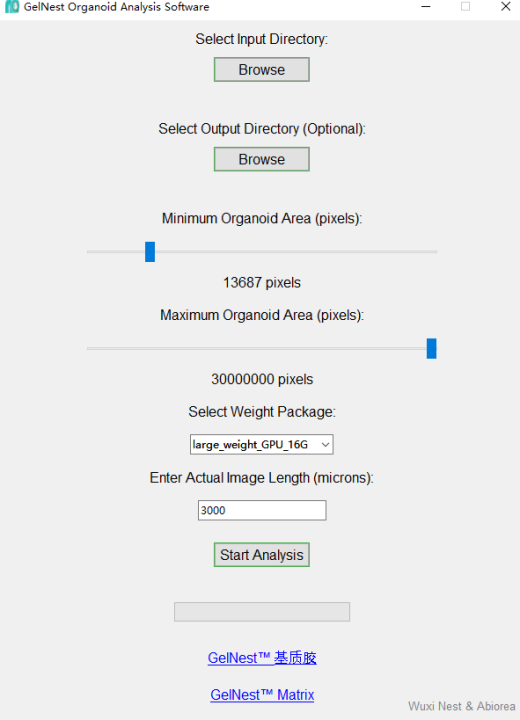
Task: Open the GelNest™ 基质胶 link
Action: [262, 658]
